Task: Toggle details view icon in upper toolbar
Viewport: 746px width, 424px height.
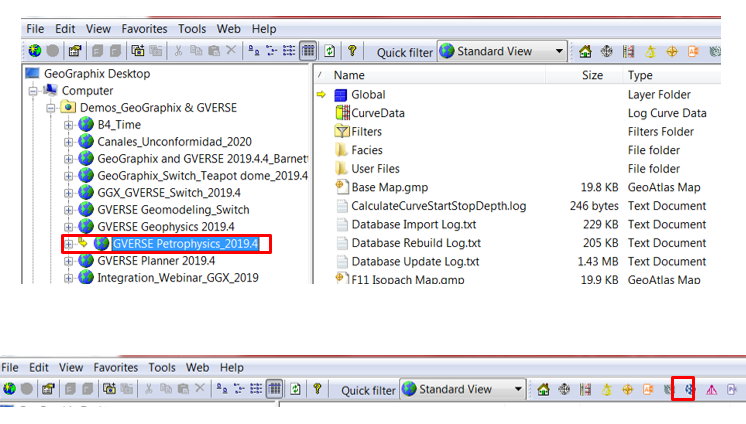Action: tap(308, 50)
